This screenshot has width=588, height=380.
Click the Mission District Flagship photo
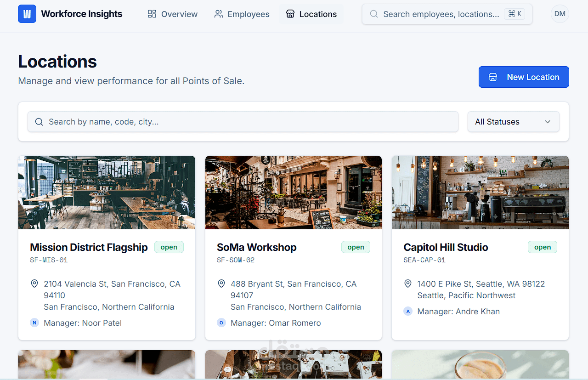(x=107, y=193)
